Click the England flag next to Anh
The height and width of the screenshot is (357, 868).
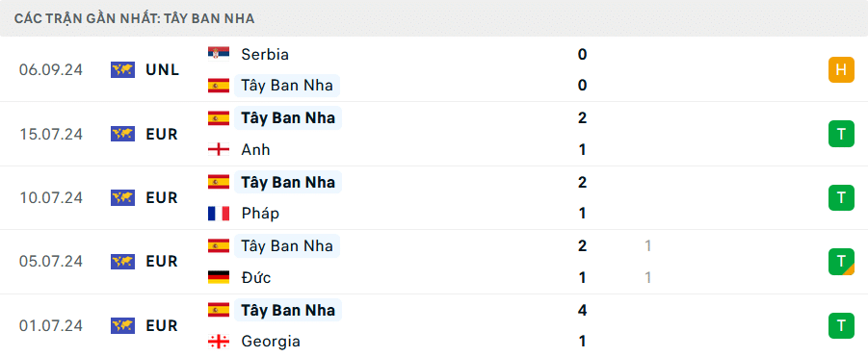219,150
